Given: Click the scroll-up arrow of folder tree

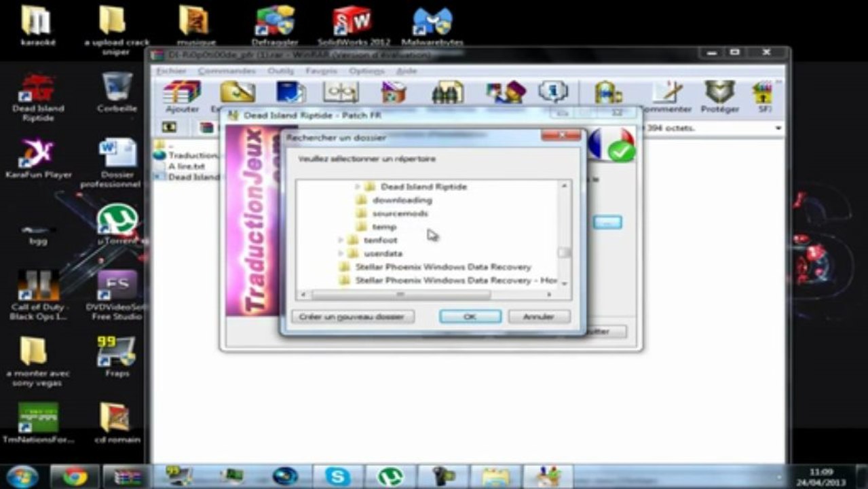Looking at the screenshot, I should 564,185.
